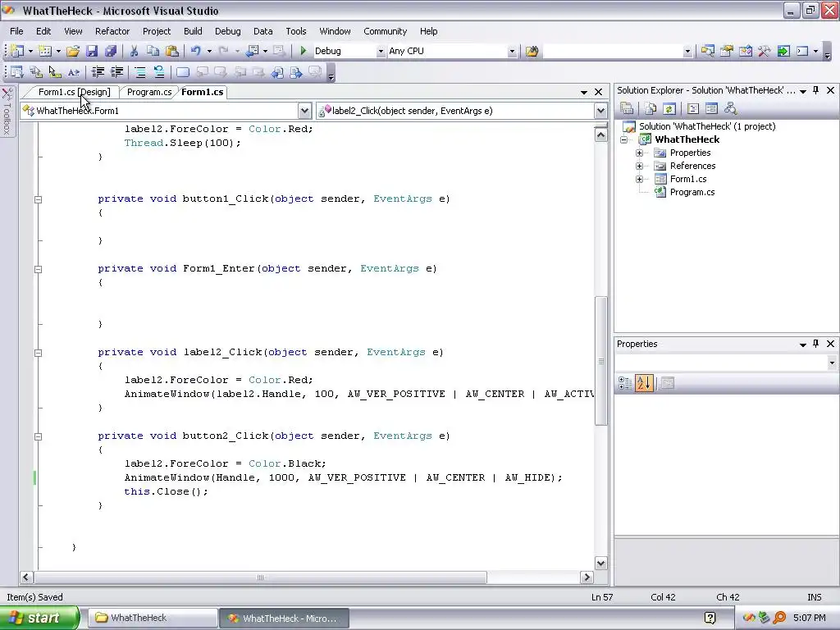
Task: Click Display an Object Member List icon
Action: tap(17, 72)
